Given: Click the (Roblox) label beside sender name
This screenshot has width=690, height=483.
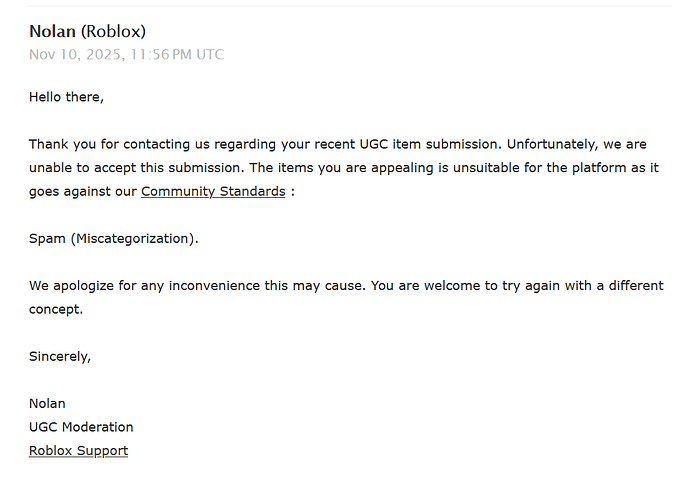Looking at the screenshot, I should [x=113, y=31].
